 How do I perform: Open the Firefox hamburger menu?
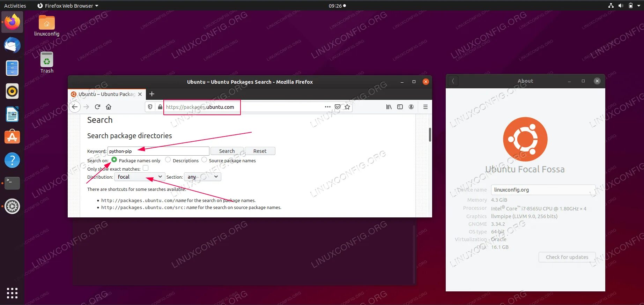click(425, 107)
